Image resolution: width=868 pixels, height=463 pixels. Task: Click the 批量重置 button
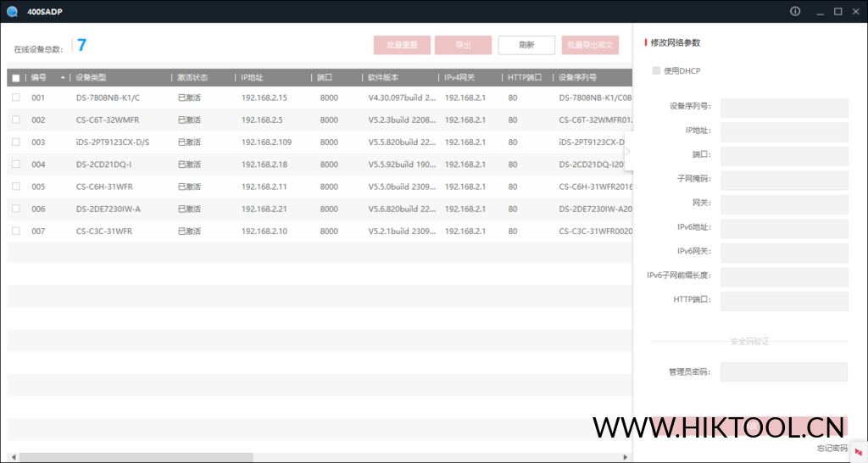[x=402, y=45]
